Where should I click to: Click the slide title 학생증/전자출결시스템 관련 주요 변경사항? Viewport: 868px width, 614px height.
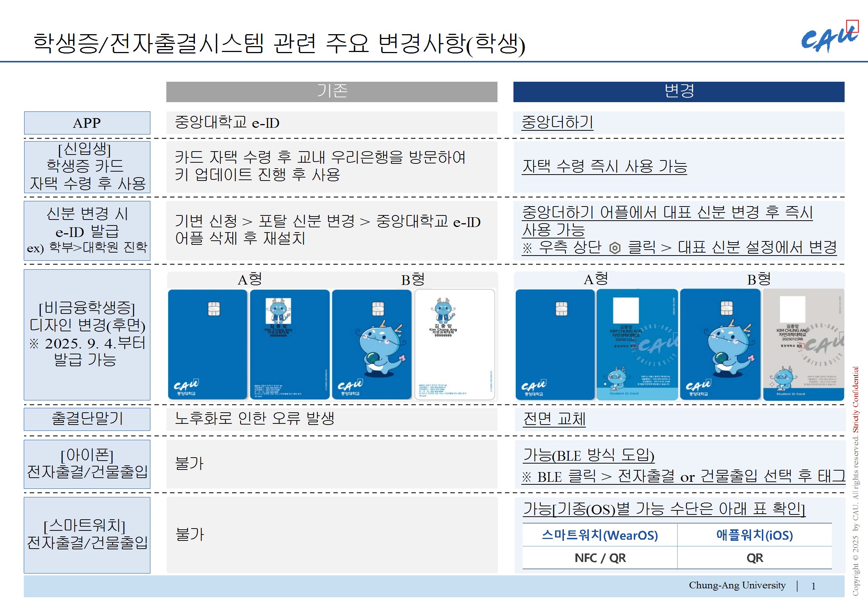279,43
